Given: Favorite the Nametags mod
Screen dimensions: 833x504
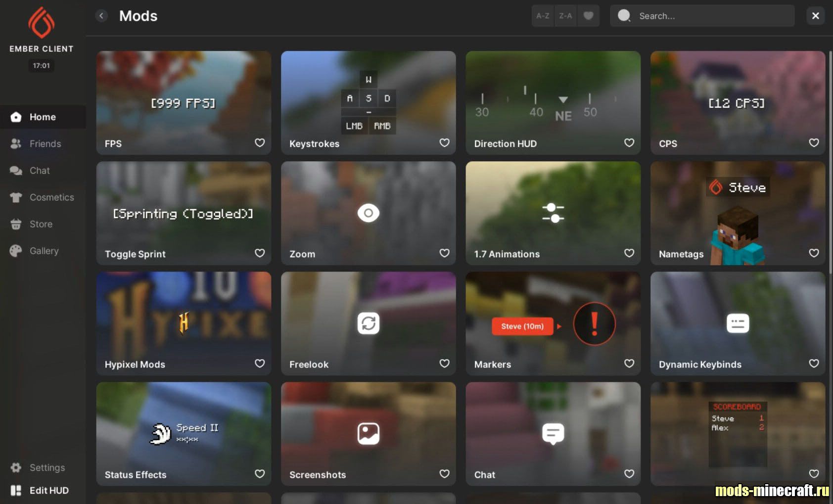Looking at the screenshot, I should point(814,253).
